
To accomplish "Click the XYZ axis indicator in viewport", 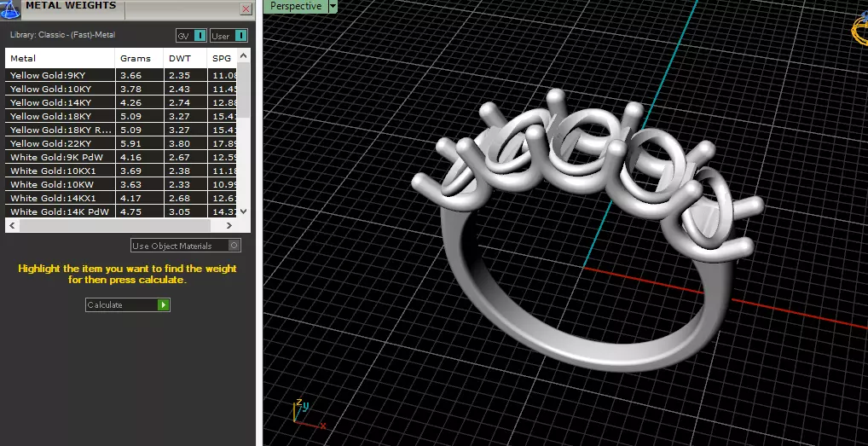I will [x=309, y=414].
